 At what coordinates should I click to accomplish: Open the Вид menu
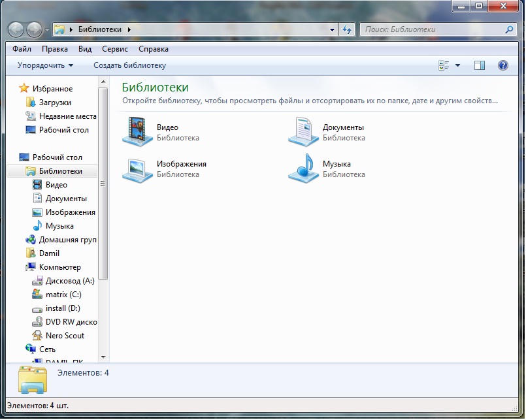tap(85, 49)
